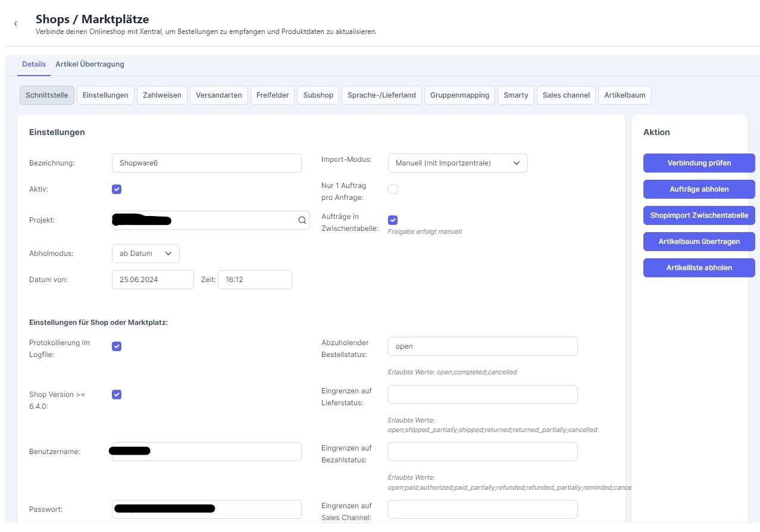Go back using the top-left arrow
Screen dimensions: 760x532
(x=15, y=24)
